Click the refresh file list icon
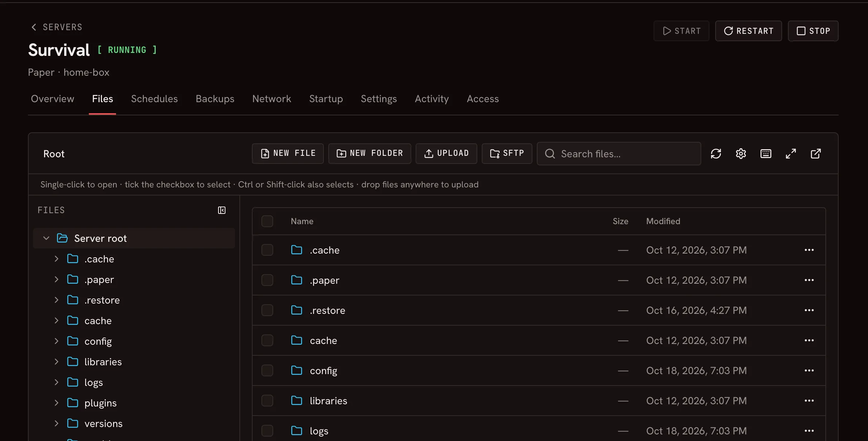868x441 pixels. pos(716,154)
